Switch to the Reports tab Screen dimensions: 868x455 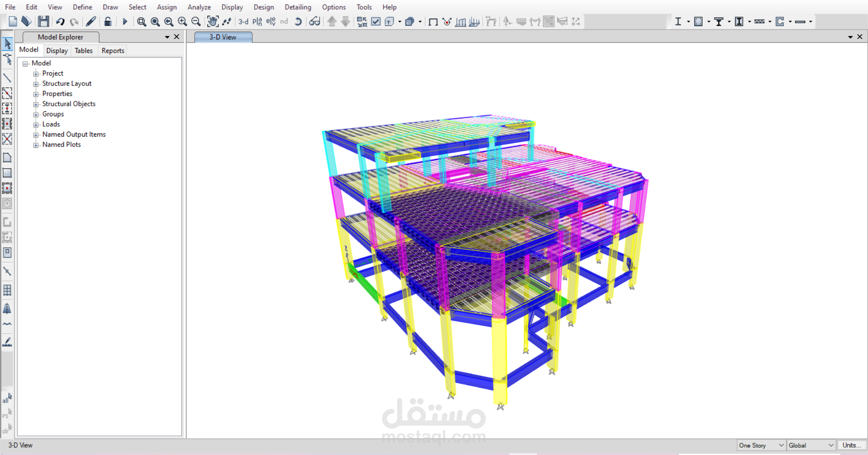tap(113, 51)
